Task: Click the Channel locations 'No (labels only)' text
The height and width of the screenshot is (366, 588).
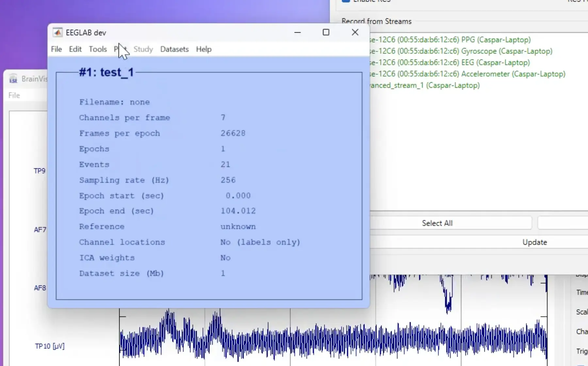Action: [x=260, y=242]
